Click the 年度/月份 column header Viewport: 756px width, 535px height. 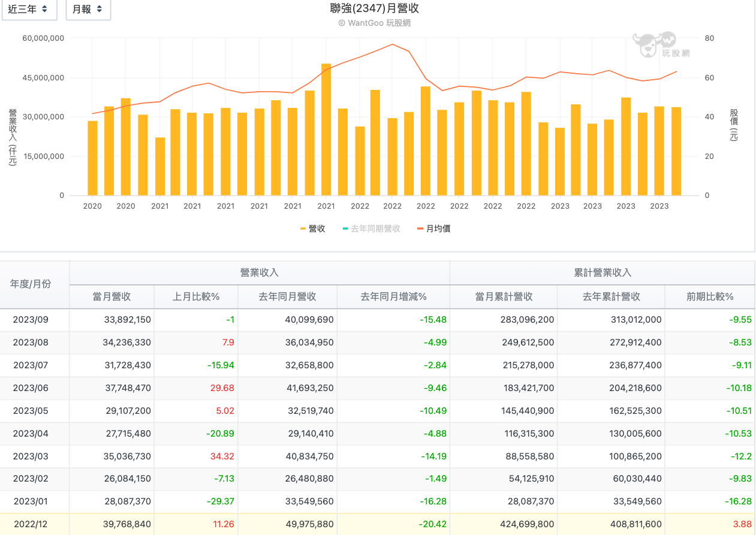[x=31, y=284]
